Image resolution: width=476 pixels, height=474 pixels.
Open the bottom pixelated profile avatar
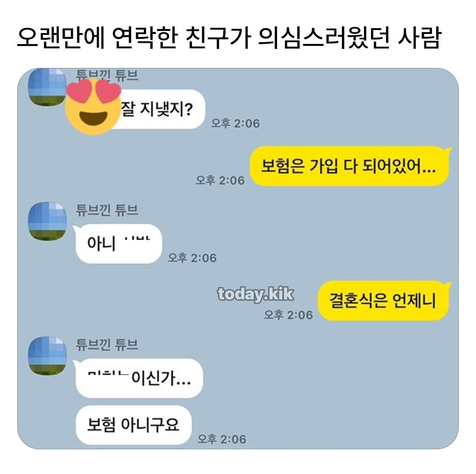(47, 356)
